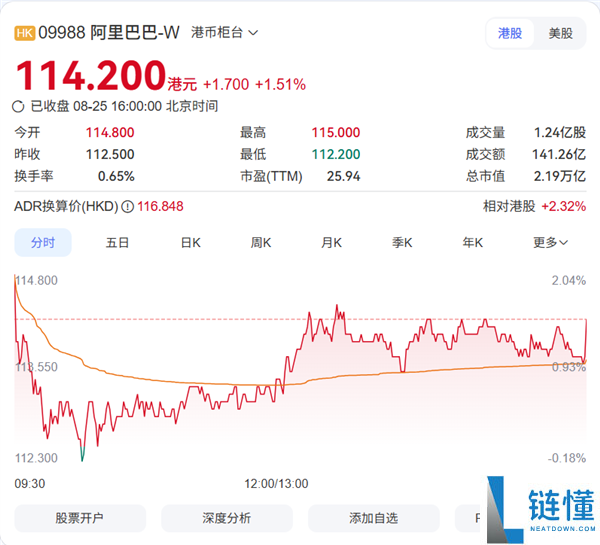Click the 已收盘 08-25 16:00:00 timestamp
Viewport: 600px width, 545px height.
tap(124, 106)
